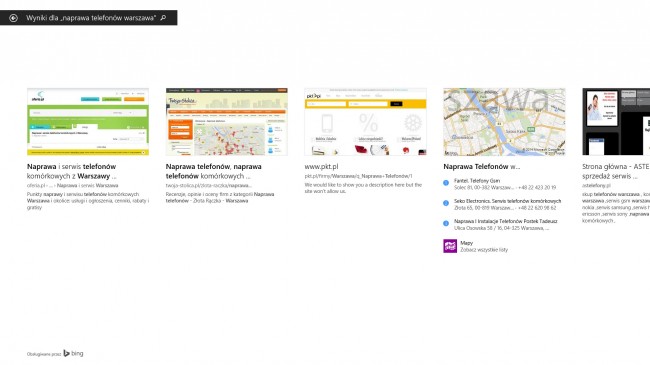Open the pkt.pl page thumbnail
Image resolution: width=650 pixels, height=365 pixels.
coord(365,122)
